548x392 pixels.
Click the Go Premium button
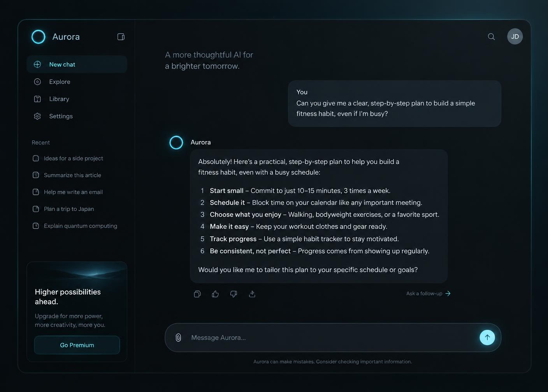(77, 345)
